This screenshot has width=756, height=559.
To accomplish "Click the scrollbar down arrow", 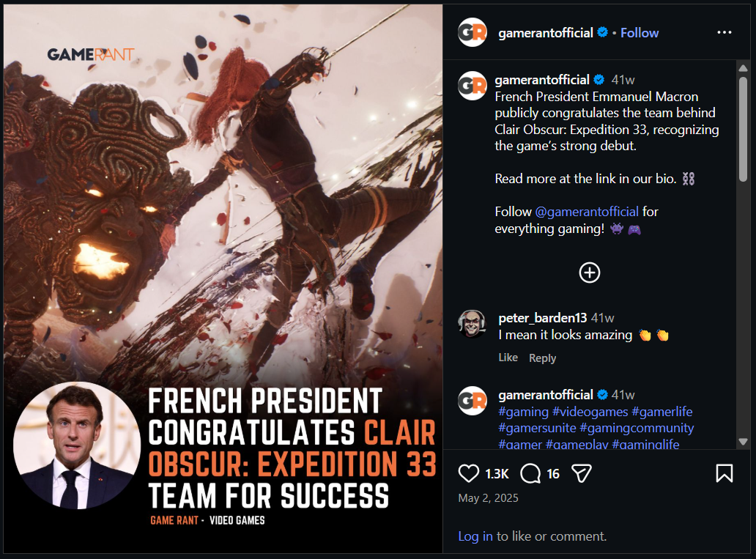I will tap(743, 442).
